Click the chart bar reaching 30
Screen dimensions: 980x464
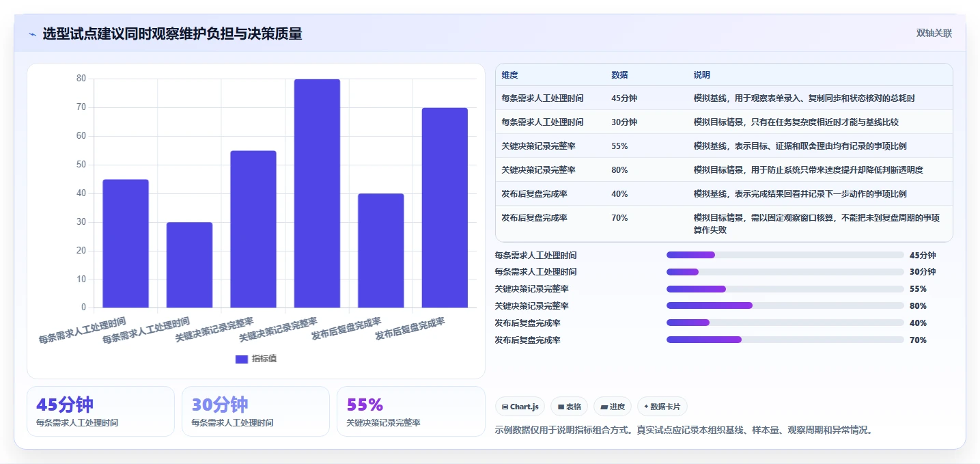[x=189, y=265]
